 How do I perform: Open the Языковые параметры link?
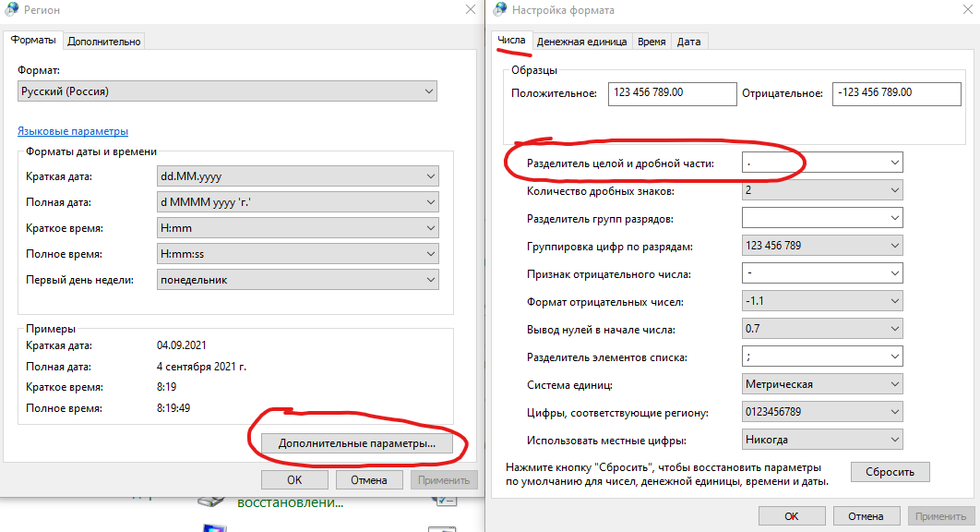click(x=73, y=131)
